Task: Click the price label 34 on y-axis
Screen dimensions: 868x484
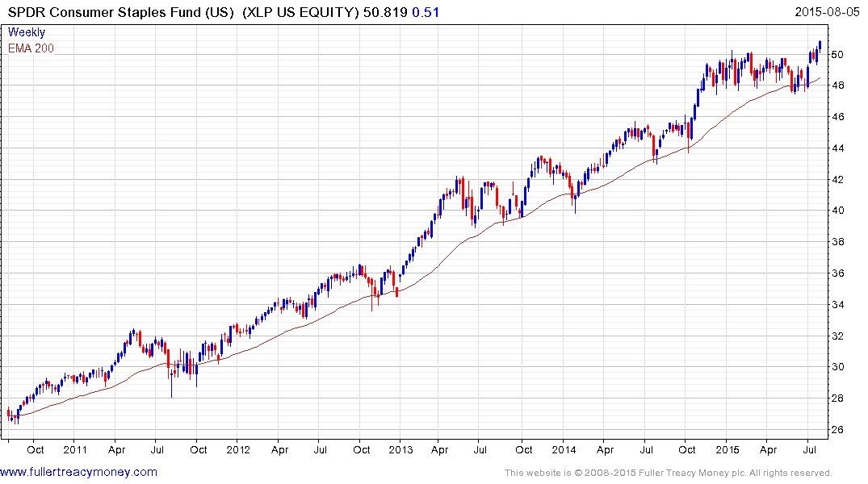Action: coord(837,304)
